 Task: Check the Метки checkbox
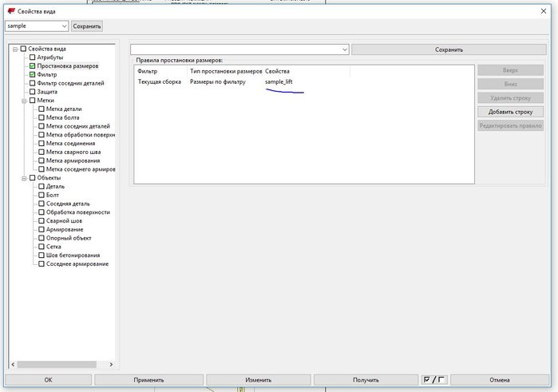tap(33, 101)
